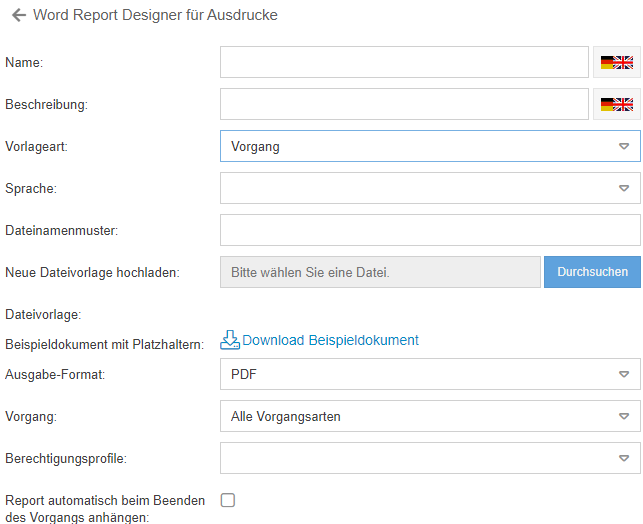The height and width of the screenshot is (524, 643).
Task: Click the Word Report Designer für Ausdrucke title
Action: pos(155,16)
